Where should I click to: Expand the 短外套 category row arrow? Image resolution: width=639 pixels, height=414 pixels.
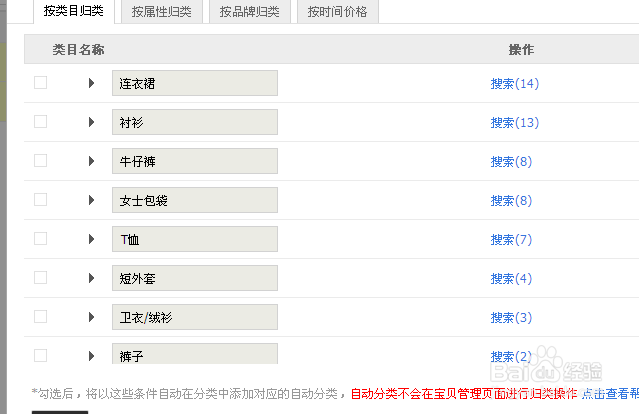click(x=91, y=278)
